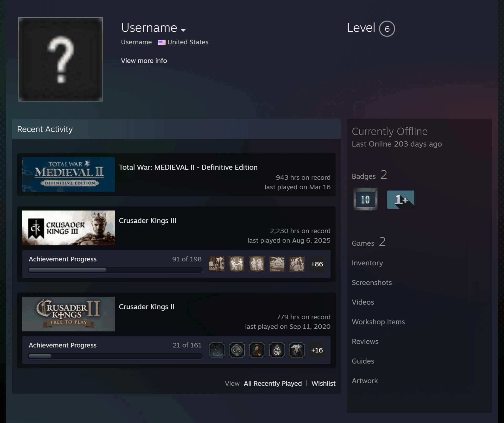
Task: Click the storm cloud CK2 achievement icon
Action: point(297,350)
